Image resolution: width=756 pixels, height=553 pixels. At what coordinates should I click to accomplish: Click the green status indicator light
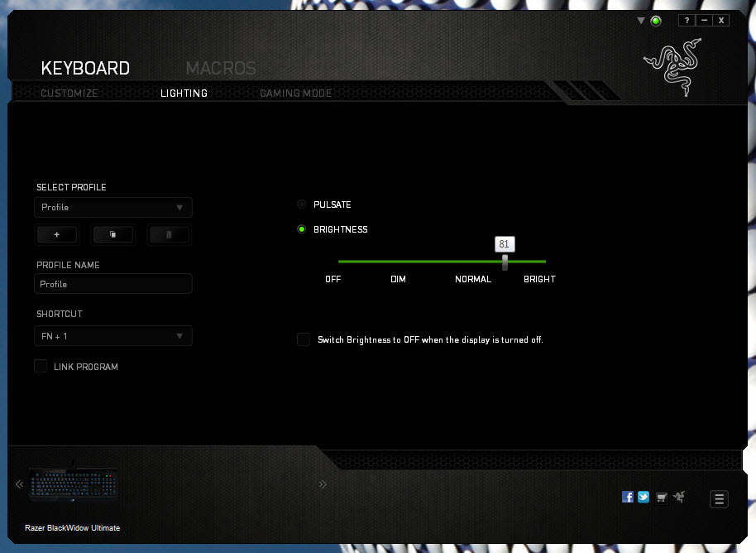pyautogui.click(x=656, y=21)
